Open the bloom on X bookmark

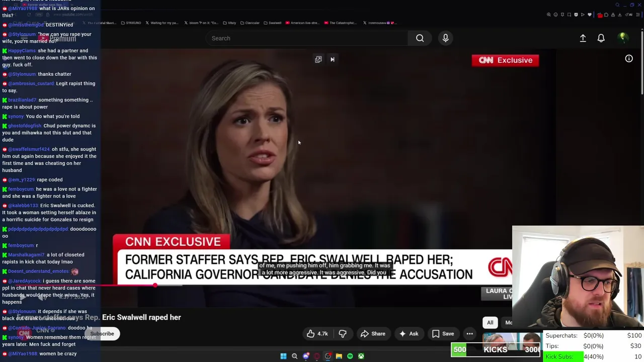click(x=201, y=23)
